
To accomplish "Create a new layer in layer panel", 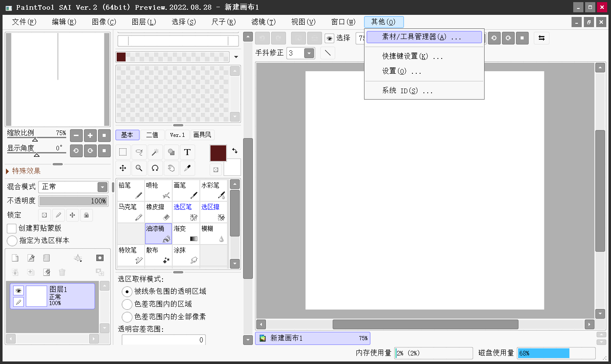I will tap(15, 258).
